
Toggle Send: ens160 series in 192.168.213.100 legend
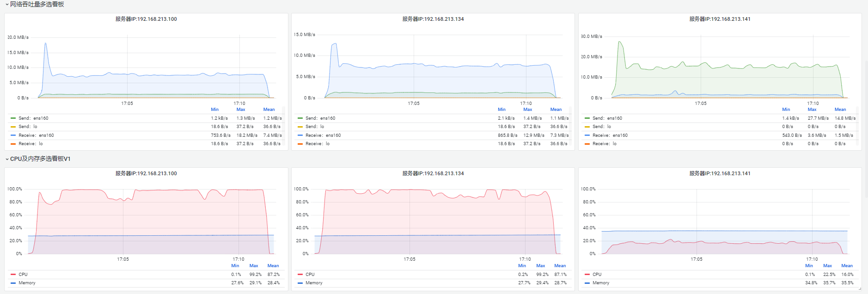pos(33,118)
